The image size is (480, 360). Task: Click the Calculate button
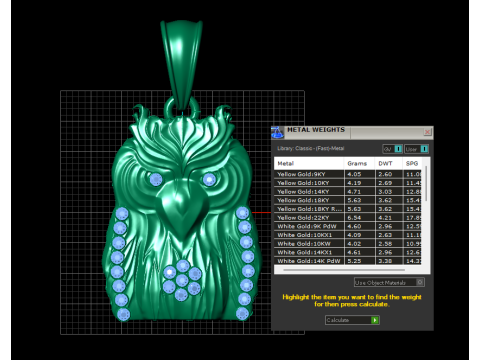pyautogui.click(x=352, y=320)
